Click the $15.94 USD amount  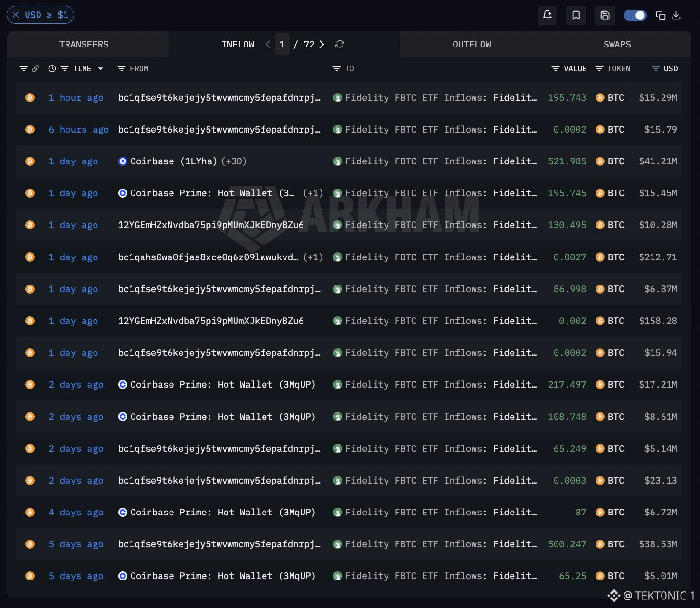tap(661, 352)
